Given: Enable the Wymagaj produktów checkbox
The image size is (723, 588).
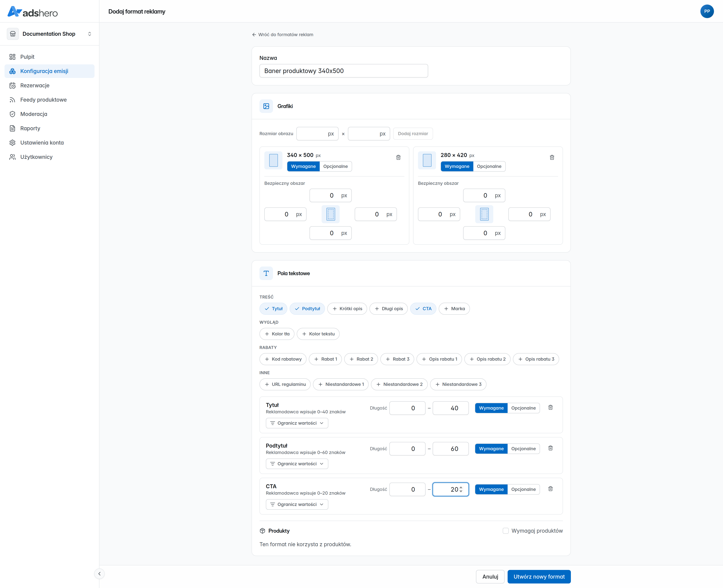Looking at the screenshot, I should (x=506, y=531).
